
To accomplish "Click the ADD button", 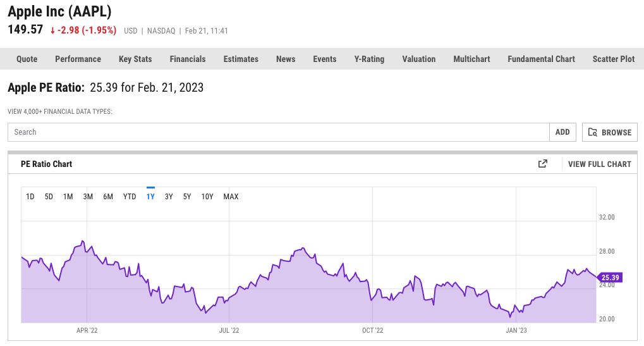I will [x=562, y=132].
